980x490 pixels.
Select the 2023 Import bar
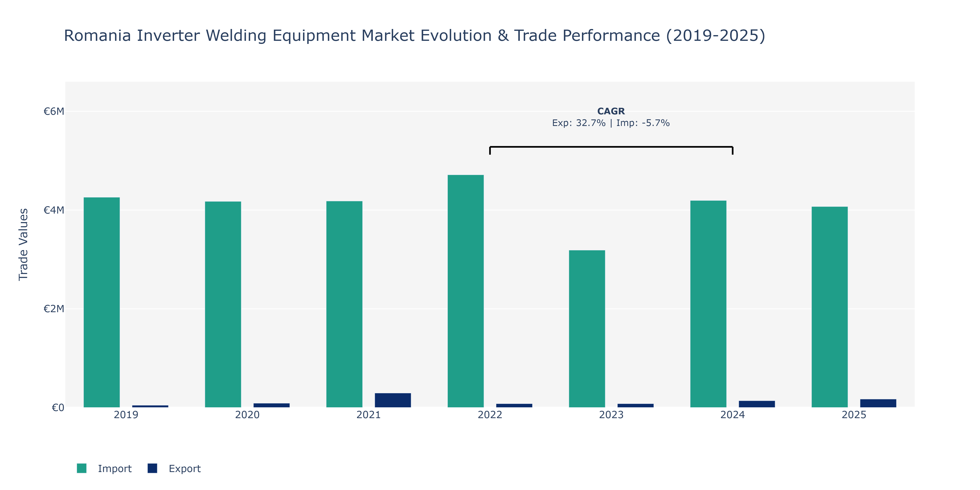(587, 329)
